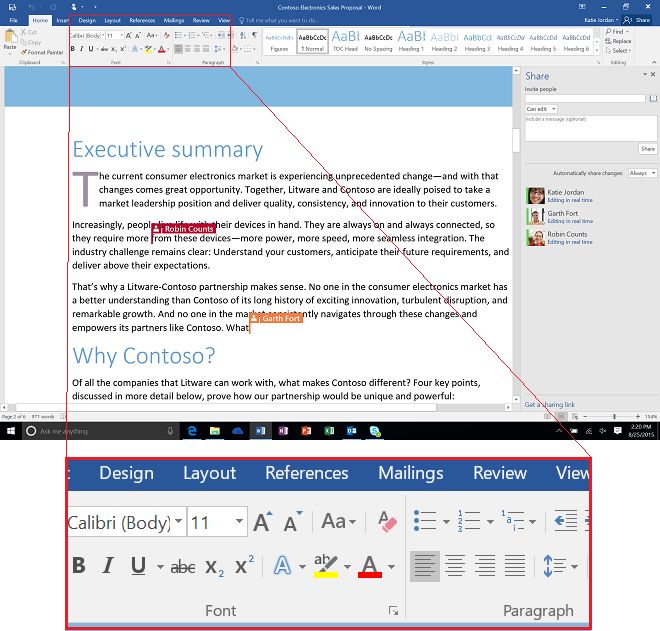Open Microsoft Edge from the taskbar

click(x=192, y=431)
